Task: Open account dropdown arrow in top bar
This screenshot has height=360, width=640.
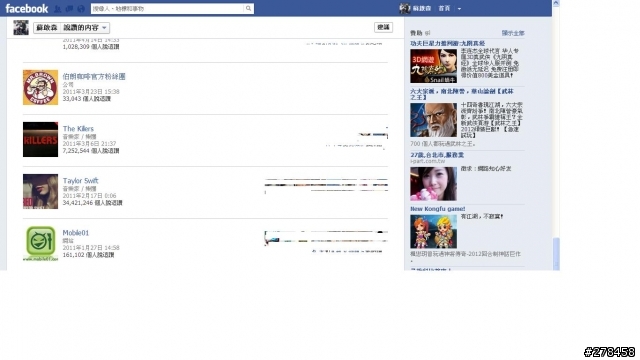Action: point(459,9)
